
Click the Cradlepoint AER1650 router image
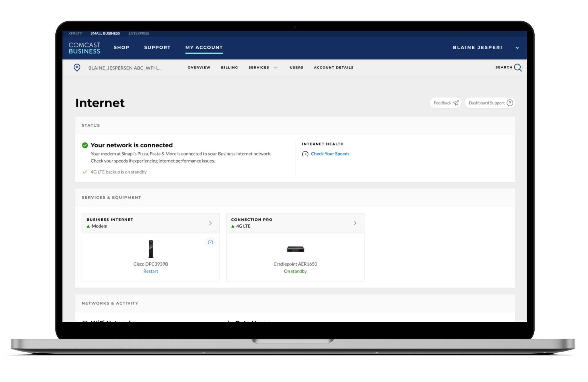click(295, 249)
